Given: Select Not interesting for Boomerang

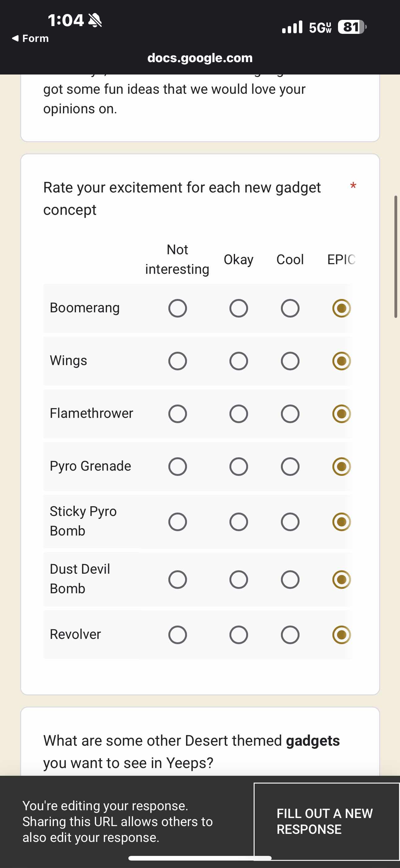Looking at the screenshot, I should [x=177, y=308].
